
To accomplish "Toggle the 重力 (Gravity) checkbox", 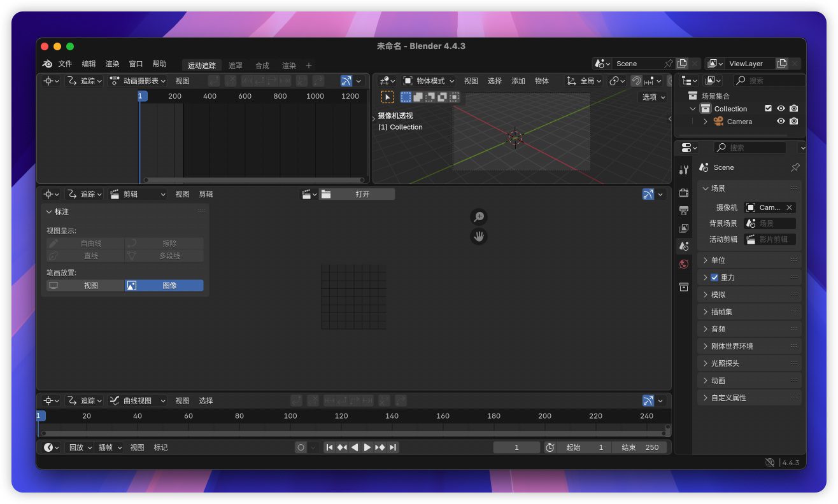I will 714,277.
